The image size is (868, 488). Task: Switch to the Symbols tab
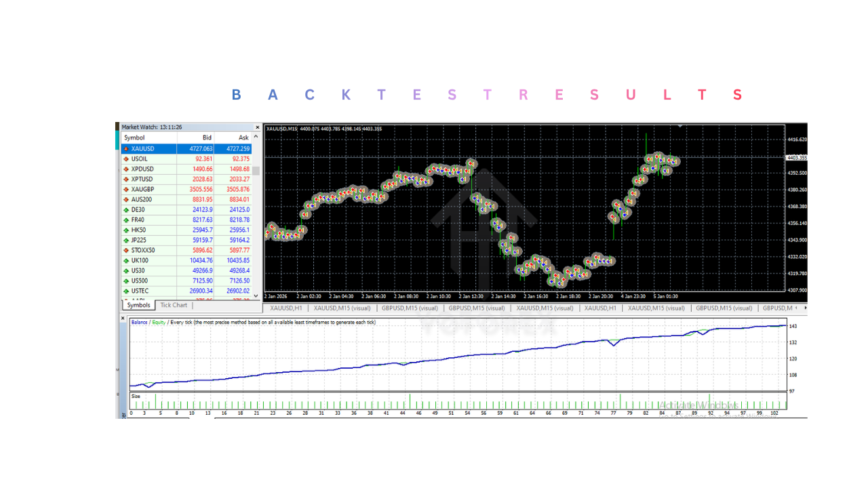tap(138, 306)
